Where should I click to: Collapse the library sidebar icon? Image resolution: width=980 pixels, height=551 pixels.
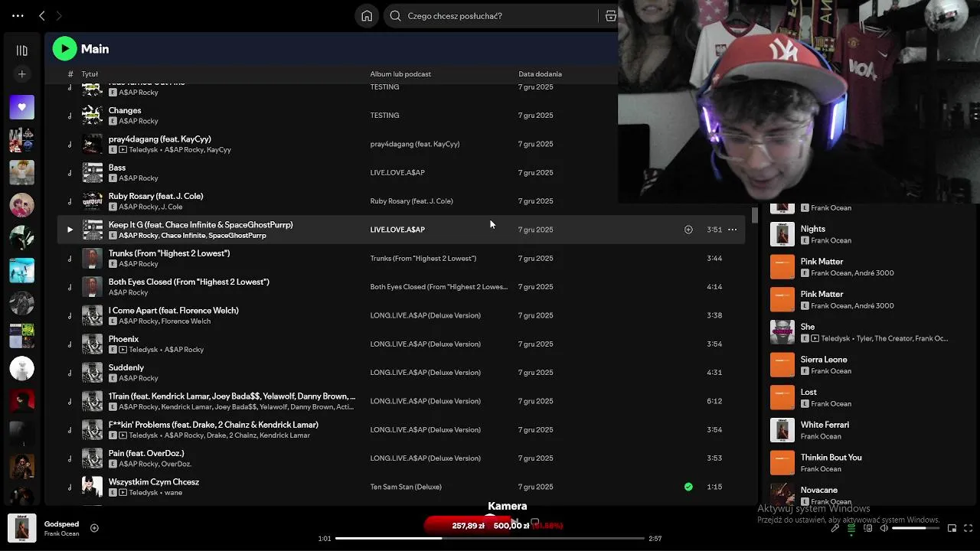tap(21, 51)
